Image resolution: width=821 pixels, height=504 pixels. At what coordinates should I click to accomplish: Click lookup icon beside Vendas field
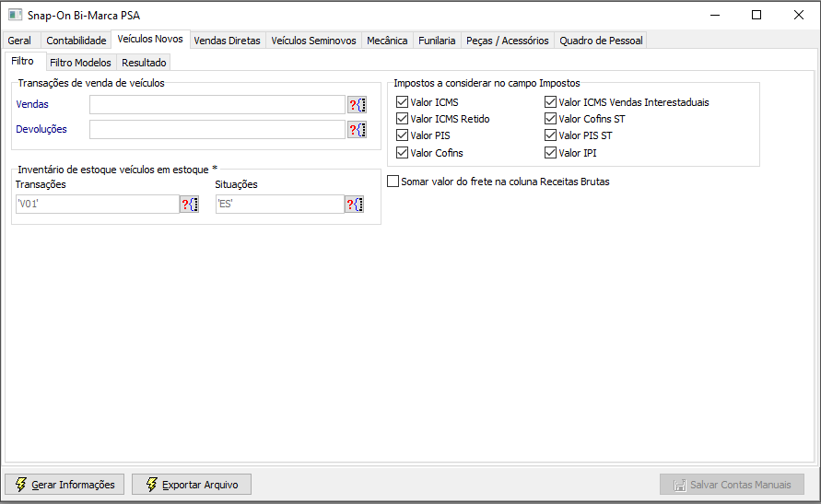click(357, 105)
